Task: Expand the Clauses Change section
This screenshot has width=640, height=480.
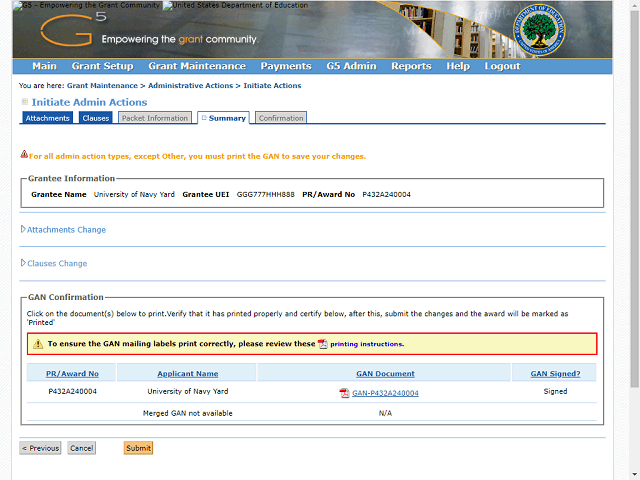Action: click(x=54, y=263)
